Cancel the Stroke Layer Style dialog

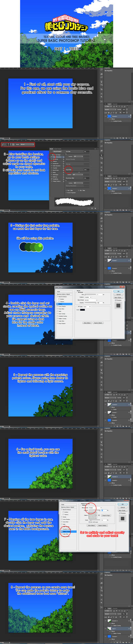coord(118,294)
